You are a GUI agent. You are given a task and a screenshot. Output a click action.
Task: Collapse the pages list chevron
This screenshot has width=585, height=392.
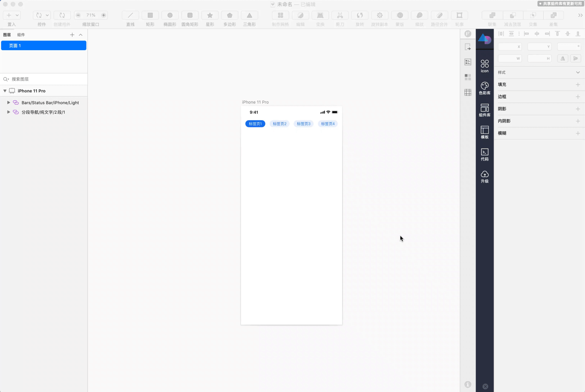[80, 35]
